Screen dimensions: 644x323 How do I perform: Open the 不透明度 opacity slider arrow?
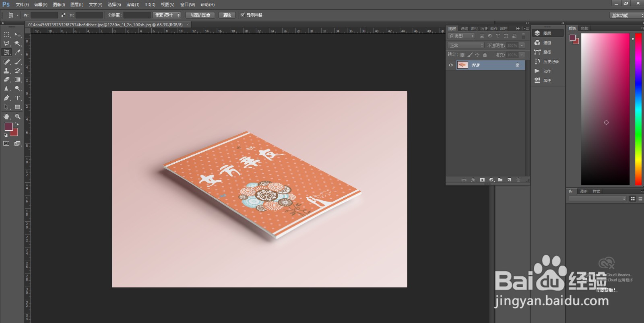point(522,45)
